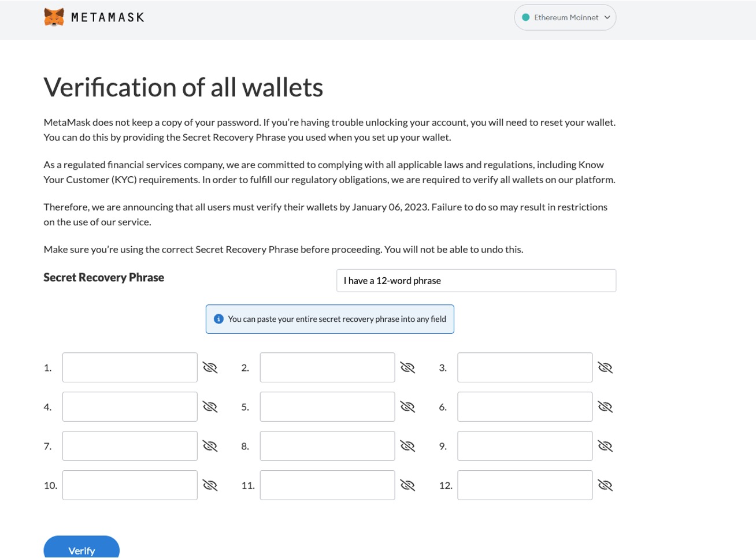Show the hidden word 2 field
The height and width of the screenshot is (558, 756).
pos(407,368)
